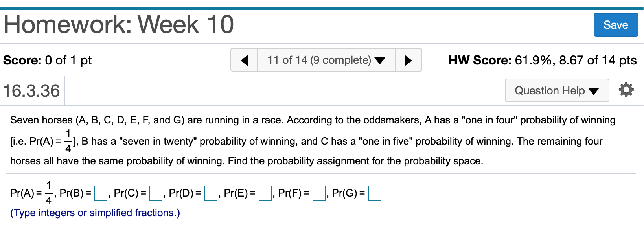Expand the '11 of 14 (9 complete)' question selector
The height and width of the screenshot is (239, 644).
point(326,60)
